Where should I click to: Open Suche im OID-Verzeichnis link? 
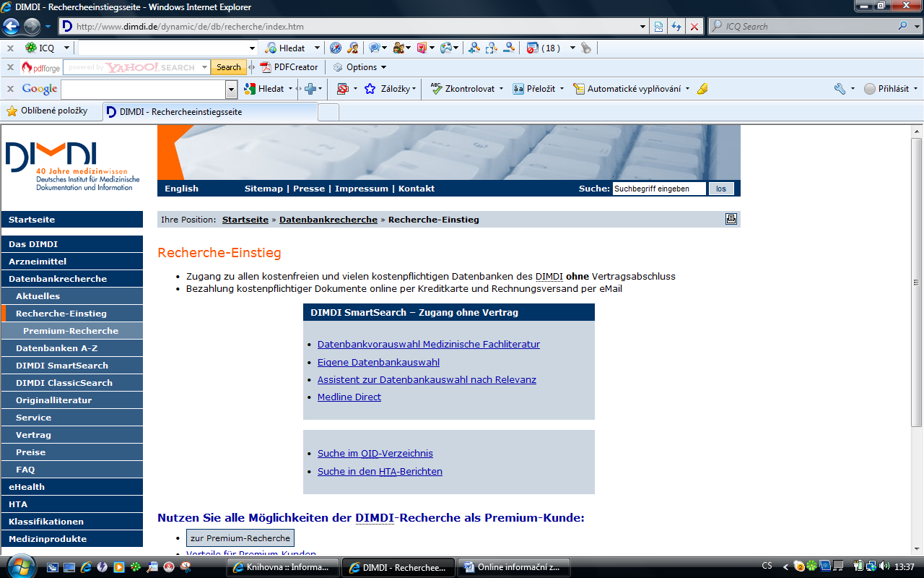point(375,454)
